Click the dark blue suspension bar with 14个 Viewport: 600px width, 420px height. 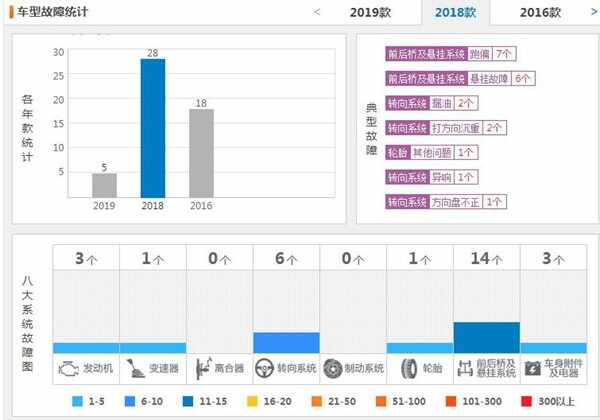tap(487, 338)
